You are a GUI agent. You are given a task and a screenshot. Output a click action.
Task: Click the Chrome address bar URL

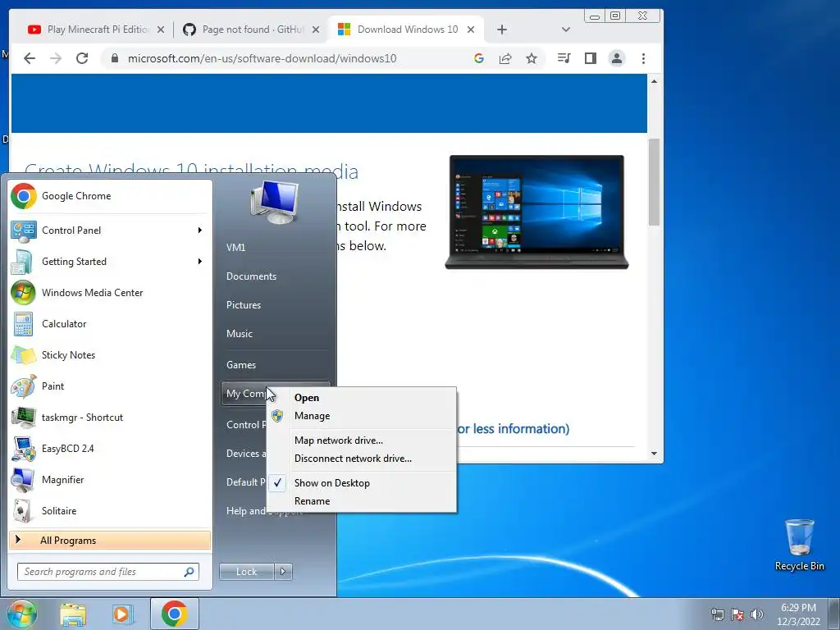click(x=262, y=58)
